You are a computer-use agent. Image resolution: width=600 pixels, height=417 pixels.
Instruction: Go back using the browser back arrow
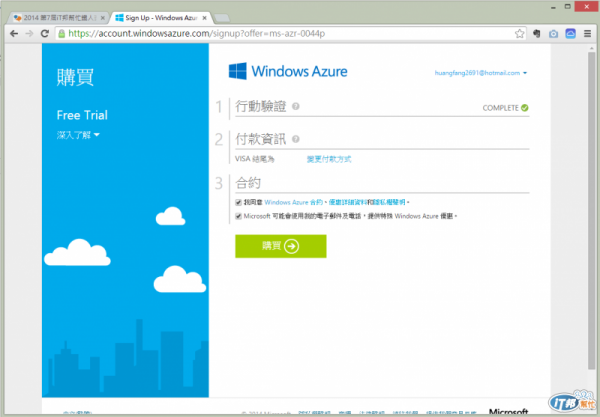click(14, 34)
